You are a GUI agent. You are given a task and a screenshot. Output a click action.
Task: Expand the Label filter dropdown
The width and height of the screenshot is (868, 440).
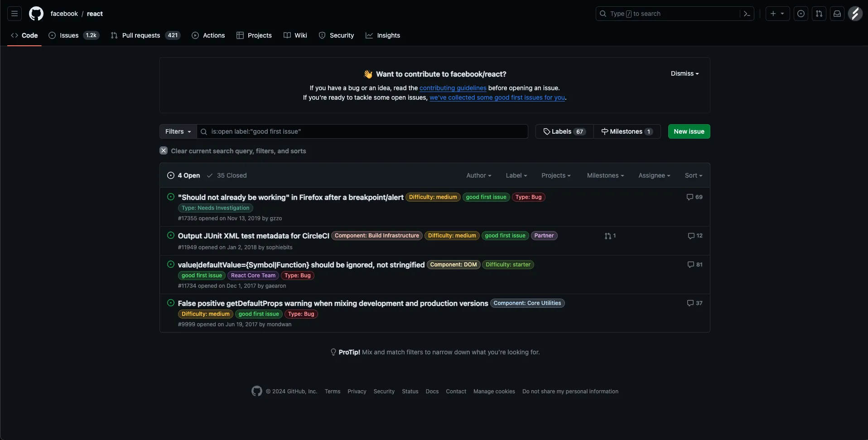tap(516, 175)
